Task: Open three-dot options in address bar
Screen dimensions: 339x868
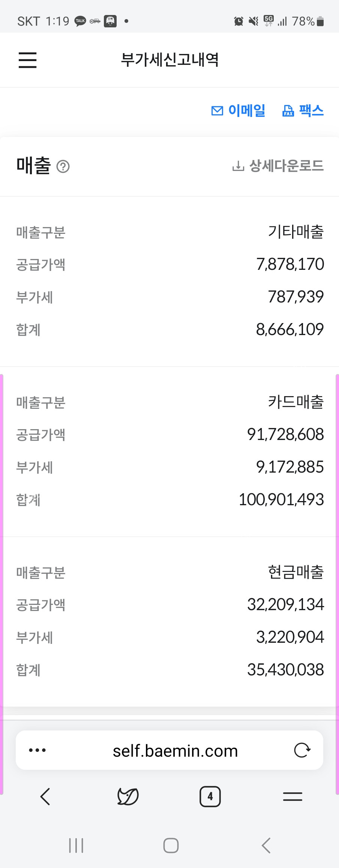Action: click(37, 750)
